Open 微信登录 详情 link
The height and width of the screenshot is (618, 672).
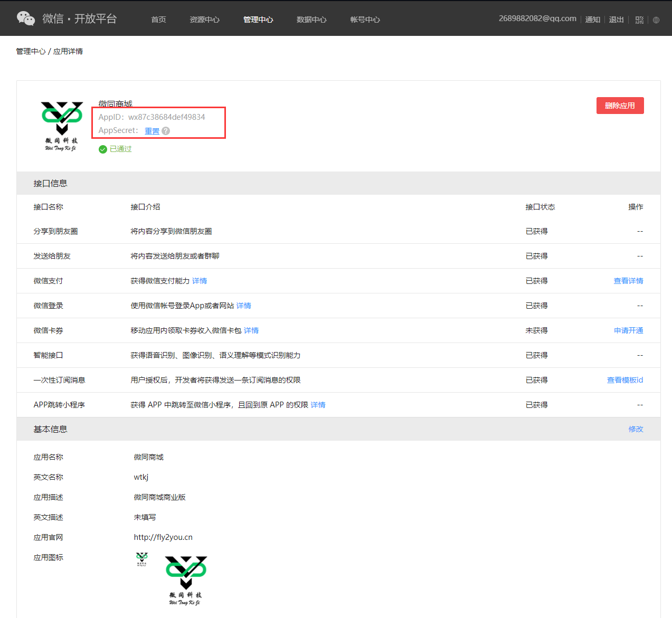[244, 306]
